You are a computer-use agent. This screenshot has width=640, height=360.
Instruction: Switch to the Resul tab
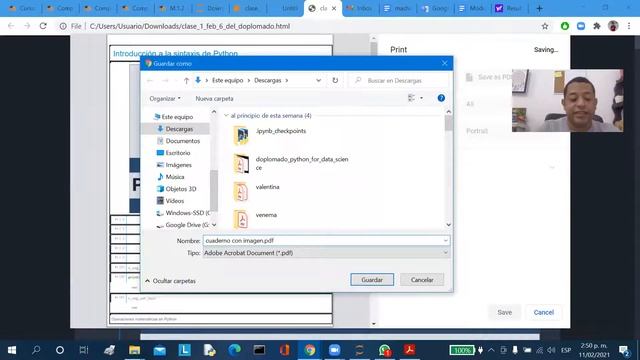(509, 8)
